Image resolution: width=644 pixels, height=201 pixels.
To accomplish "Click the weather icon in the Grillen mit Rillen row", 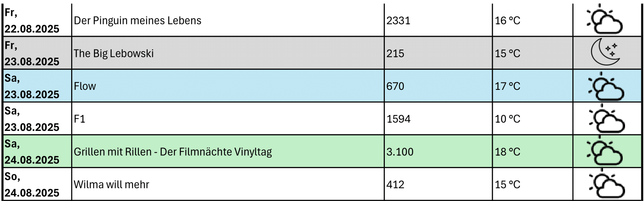I will [x=605, y=151].
